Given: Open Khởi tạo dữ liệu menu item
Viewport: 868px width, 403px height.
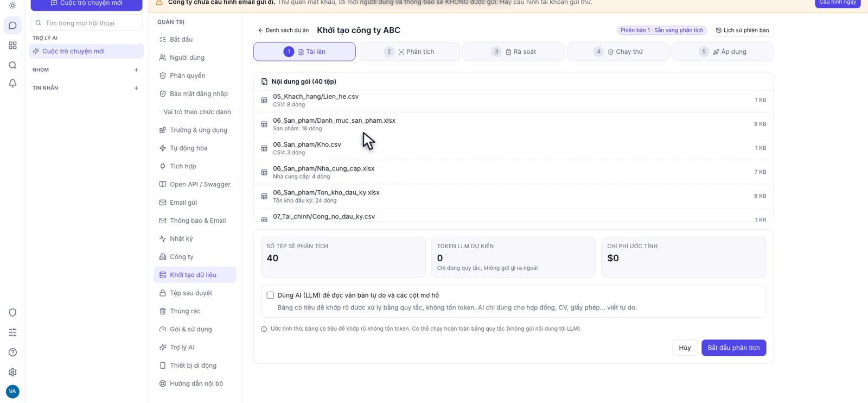Looking at the screenshot, I should [195, 275].
